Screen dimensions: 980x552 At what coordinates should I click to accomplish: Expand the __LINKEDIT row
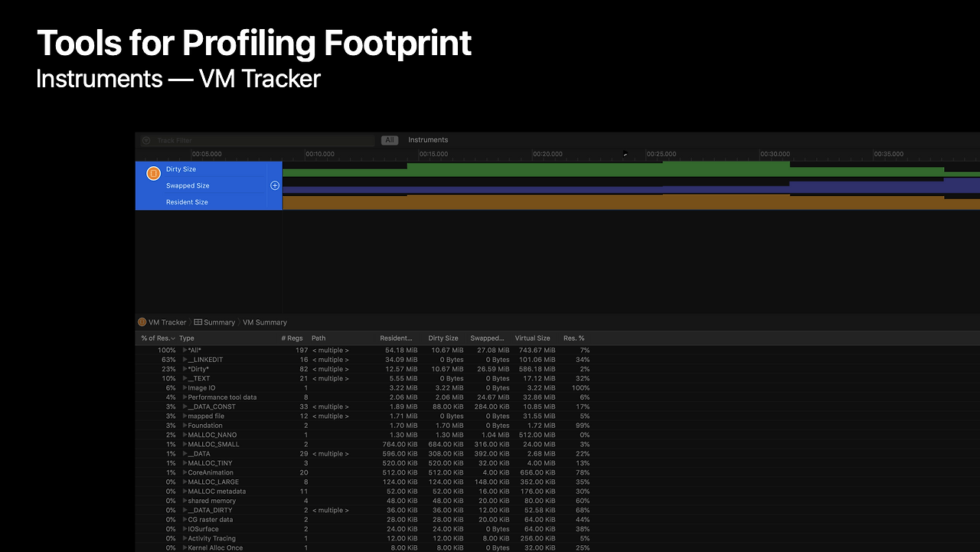(185, 360)
